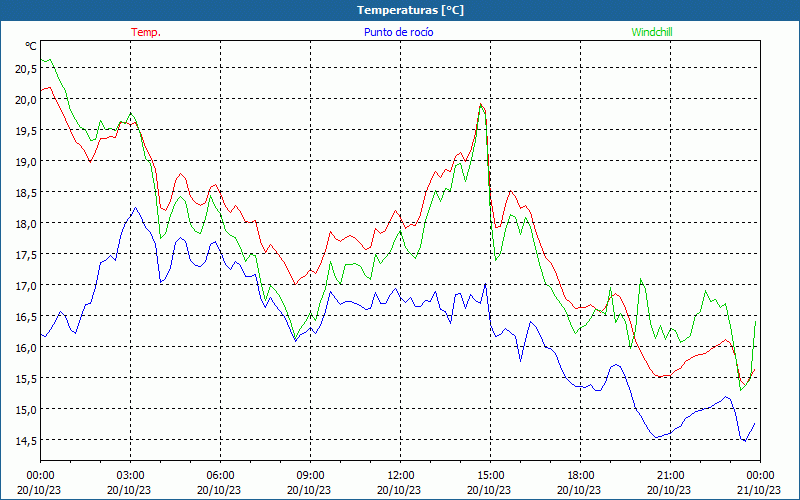The width and height of the screenshot is (800, 500).
Task: Select the red 'Temp.' legend label
Action: click(x=146, y=32)
